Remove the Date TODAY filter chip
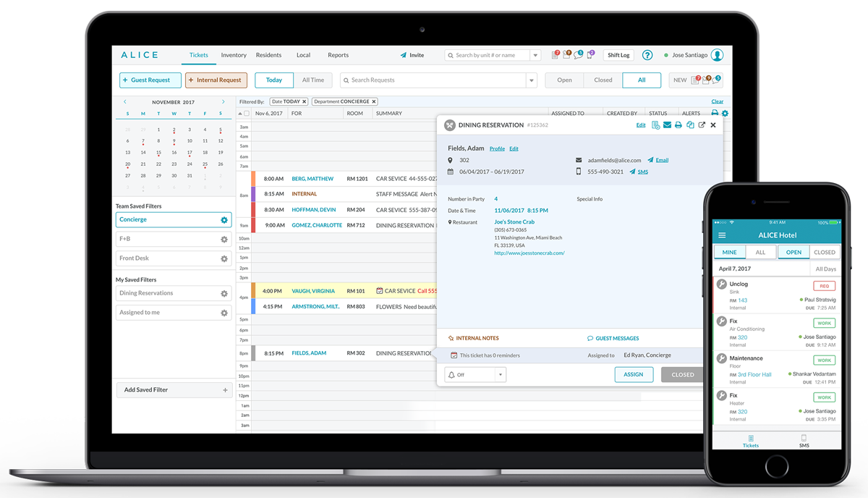 [x=305, y=102]
